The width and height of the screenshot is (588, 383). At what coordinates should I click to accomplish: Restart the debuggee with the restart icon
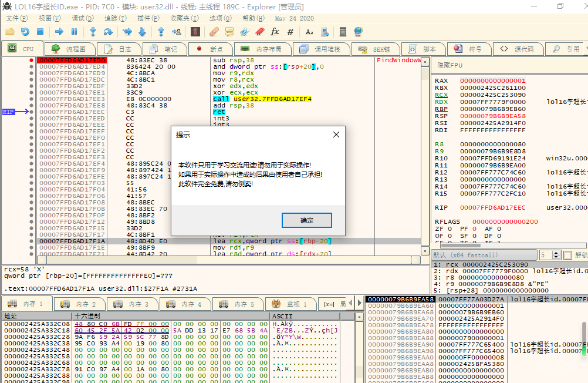tap(25, 32)
